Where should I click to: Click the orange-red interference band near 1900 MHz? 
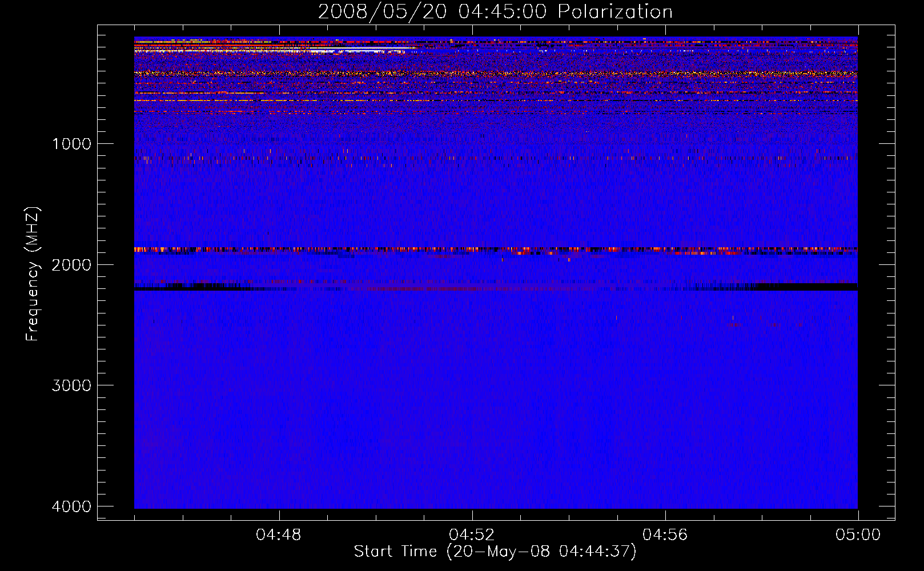pos(496,250)
